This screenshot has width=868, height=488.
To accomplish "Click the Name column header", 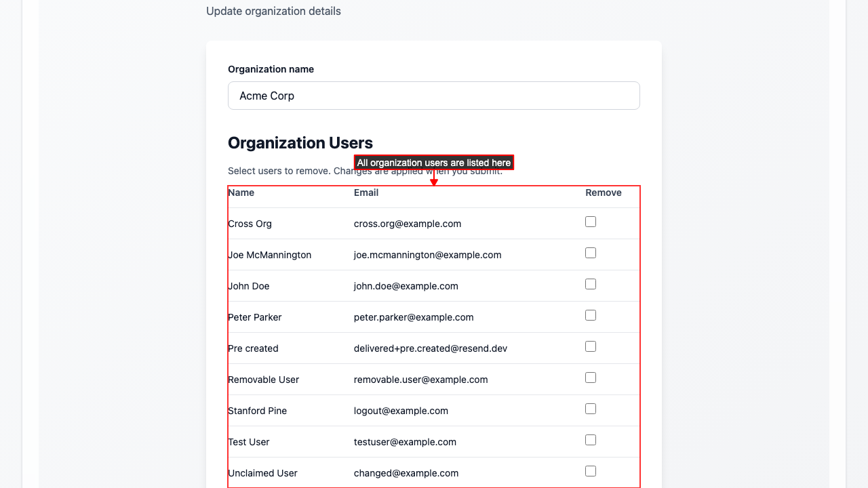I will [x=241, y=192].
